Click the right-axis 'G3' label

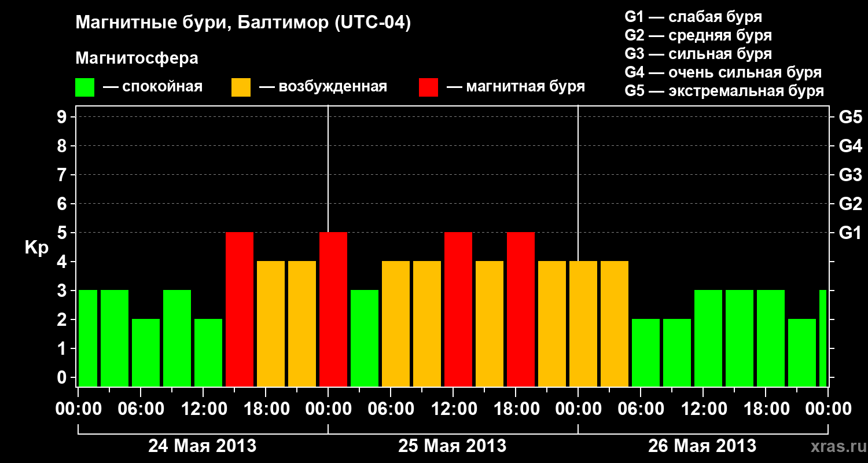[x=850, y=175]
